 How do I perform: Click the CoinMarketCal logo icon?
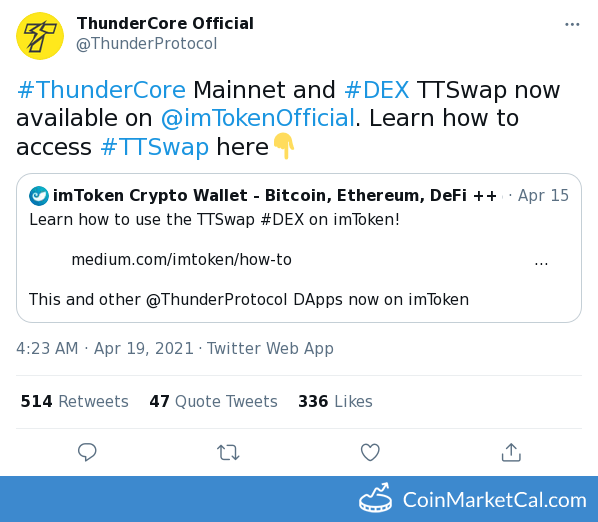[375, 498]
